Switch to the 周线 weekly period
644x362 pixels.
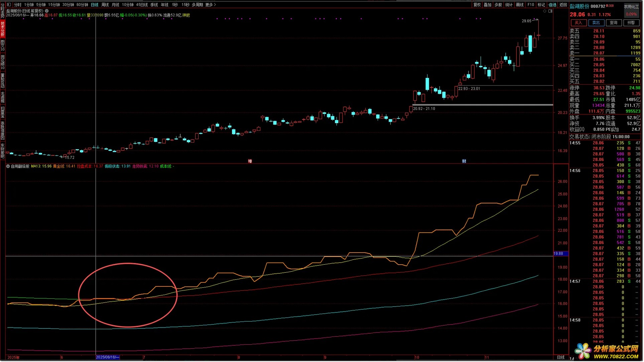coord(105,5)
